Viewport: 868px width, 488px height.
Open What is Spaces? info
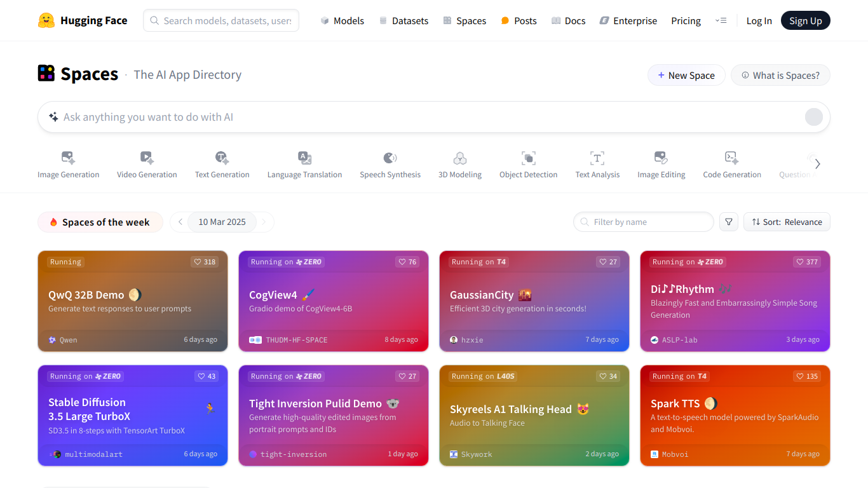[x=780, y=75]
